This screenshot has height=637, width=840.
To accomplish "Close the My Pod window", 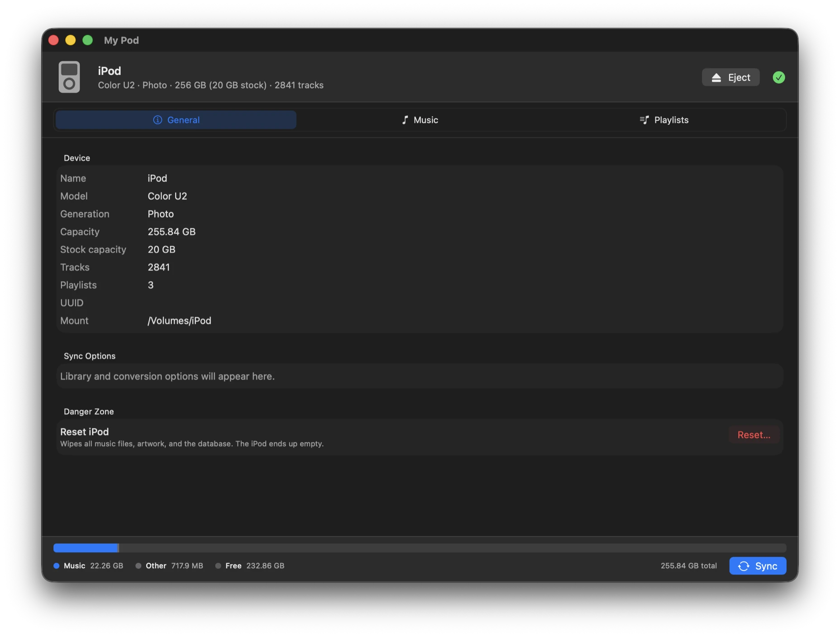I will click(x=53, y=40).
